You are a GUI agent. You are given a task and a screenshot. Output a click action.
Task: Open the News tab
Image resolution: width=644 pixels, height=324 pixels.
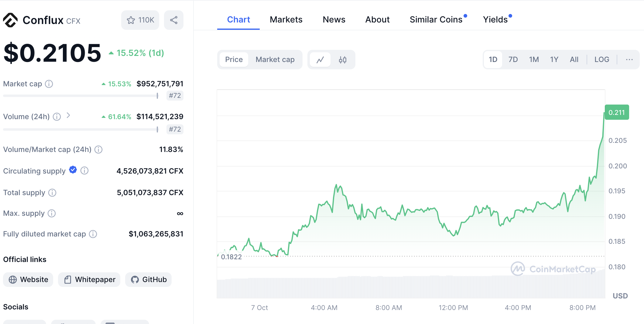click(x=334, y=19)
